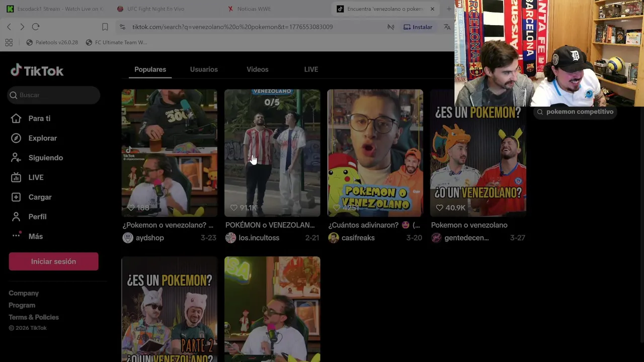644x362 pixels.
Task: Click los.incultoss profile avatar
Action: click(x=230, y=238)
